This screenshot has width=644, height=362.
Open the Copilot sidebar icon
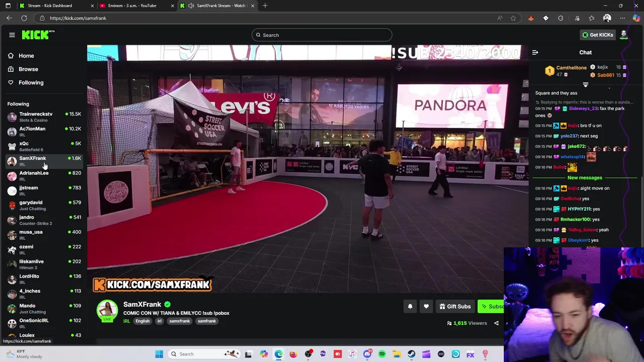tap(636, 18)
